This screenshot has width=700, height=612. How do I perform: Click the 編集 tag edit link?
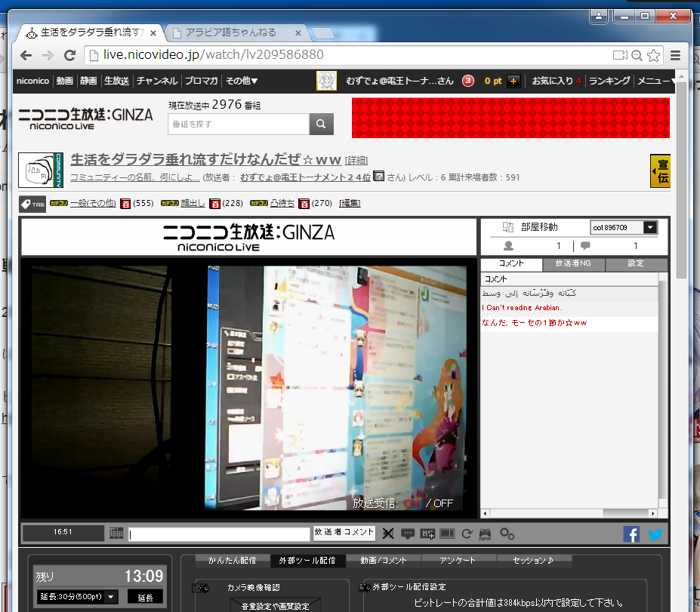350,203
